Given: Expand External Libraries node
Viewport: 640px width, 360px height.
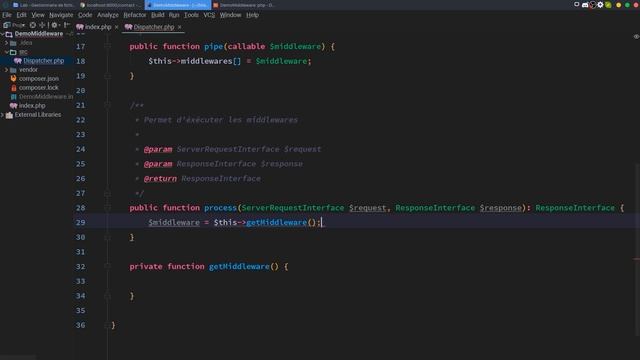Looking at the screenshot, I should (2, 115).
